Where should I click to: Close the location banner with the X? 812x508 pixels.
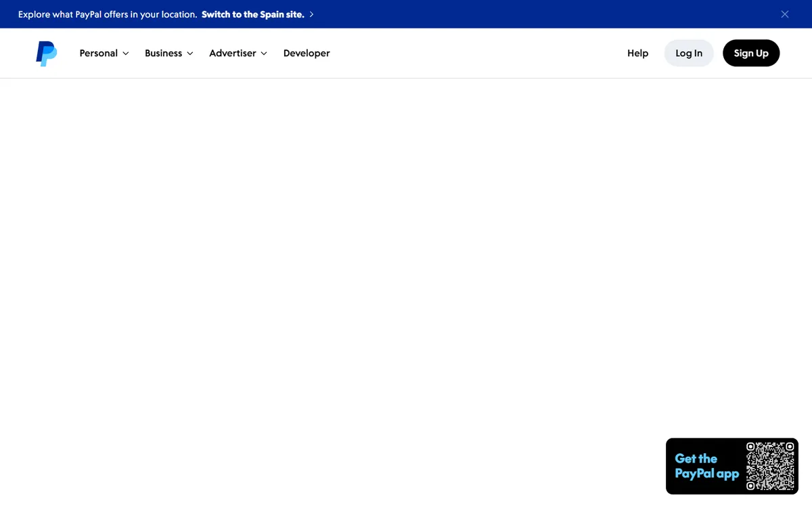[x=785, y=14]
